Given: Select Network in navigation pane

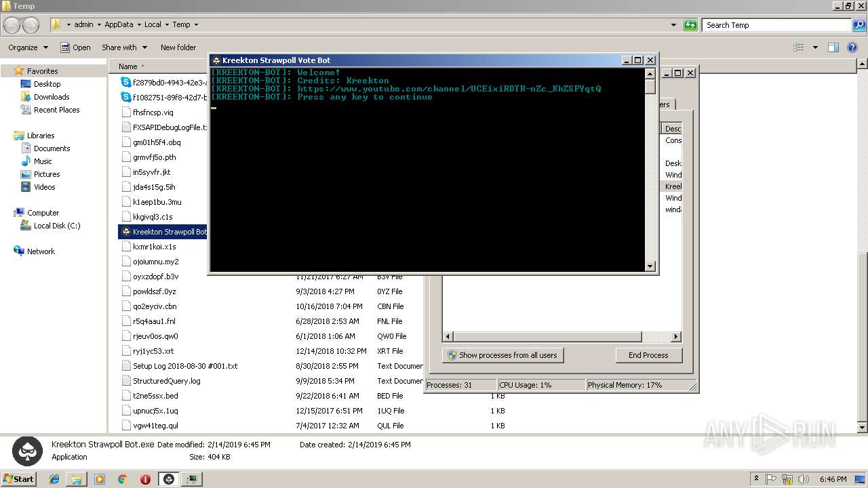Looking at the screenshot, I should [41, 251].
